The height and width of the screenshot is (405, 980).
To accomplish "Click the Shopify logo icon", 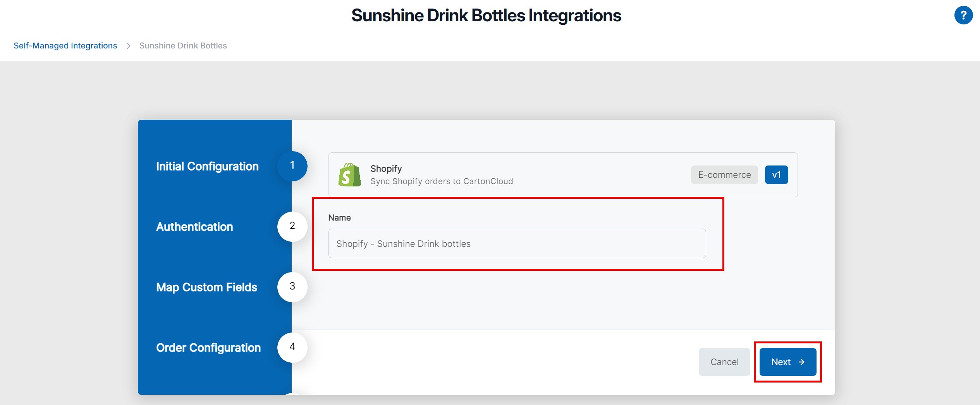I will (348, 175).
